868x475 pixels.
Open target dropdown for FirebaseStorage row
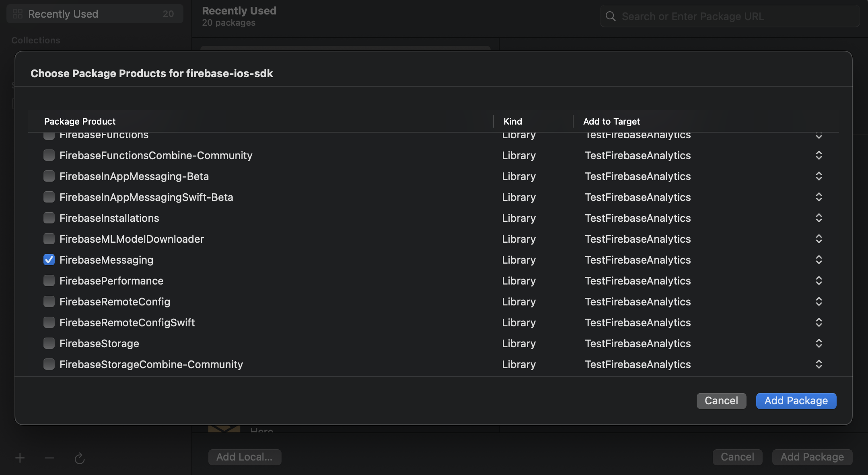(x=819, y=344)
